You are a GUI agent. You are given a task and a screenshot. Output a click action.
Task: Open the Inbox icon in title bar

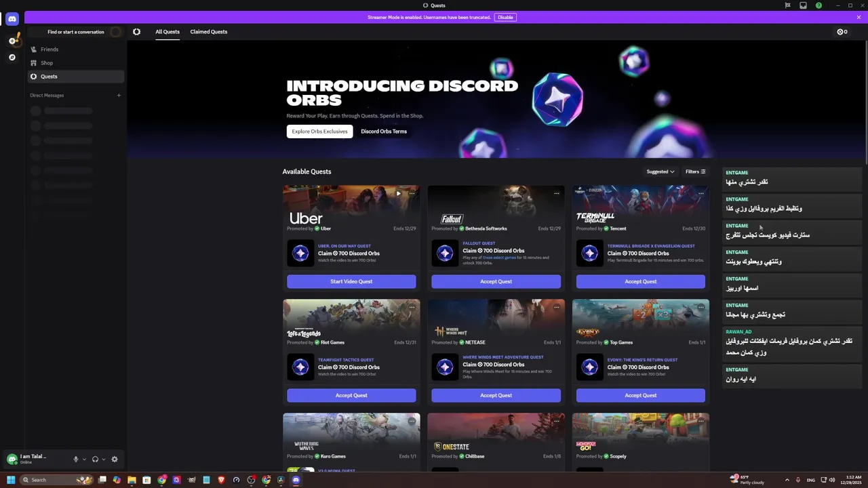[803, 5]
